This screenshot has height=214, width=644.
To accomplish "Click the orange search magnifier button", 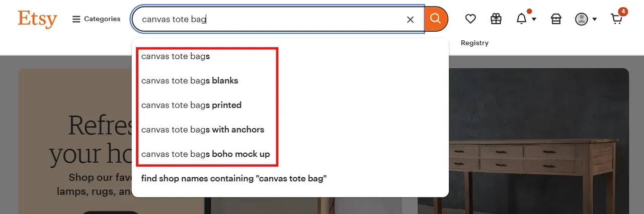I will [436, 19].
